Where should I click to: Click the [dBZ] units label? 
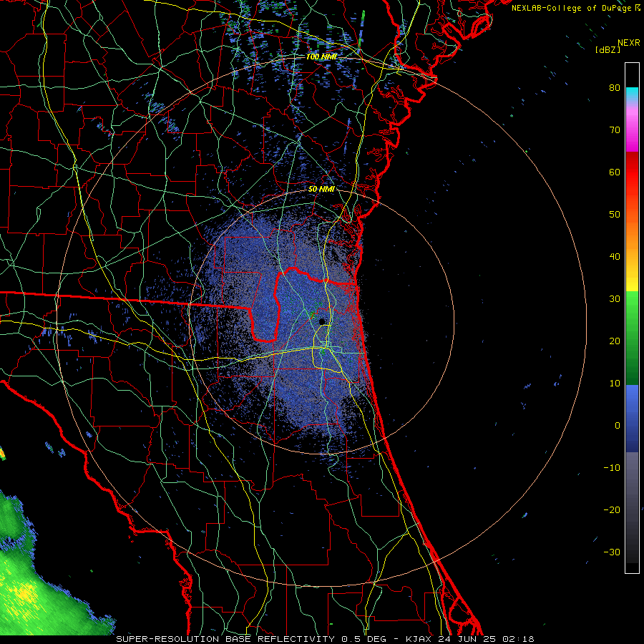pos(608,50)
